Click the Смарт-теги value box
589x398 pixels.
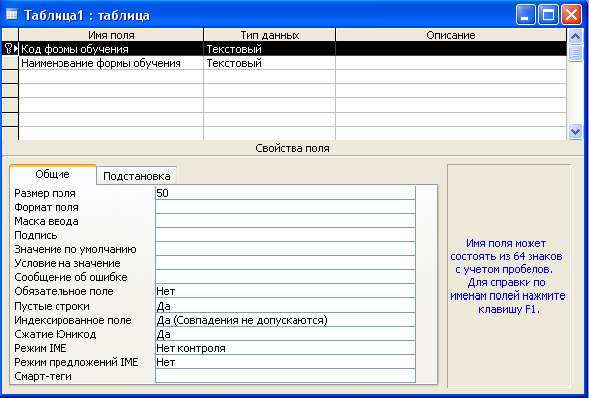tap(285, 376)
